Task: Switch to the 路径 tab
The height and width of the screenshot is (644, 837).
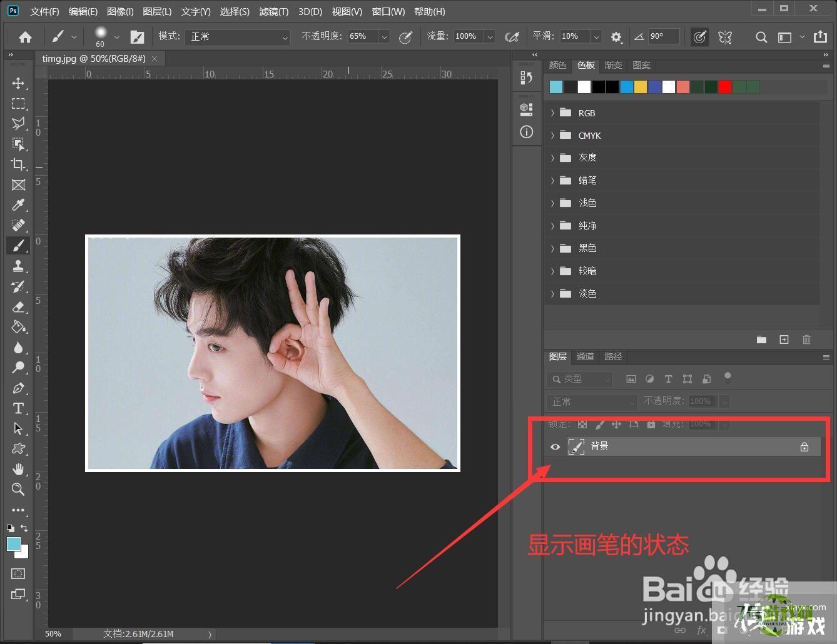Action: [x=613, y=356]
